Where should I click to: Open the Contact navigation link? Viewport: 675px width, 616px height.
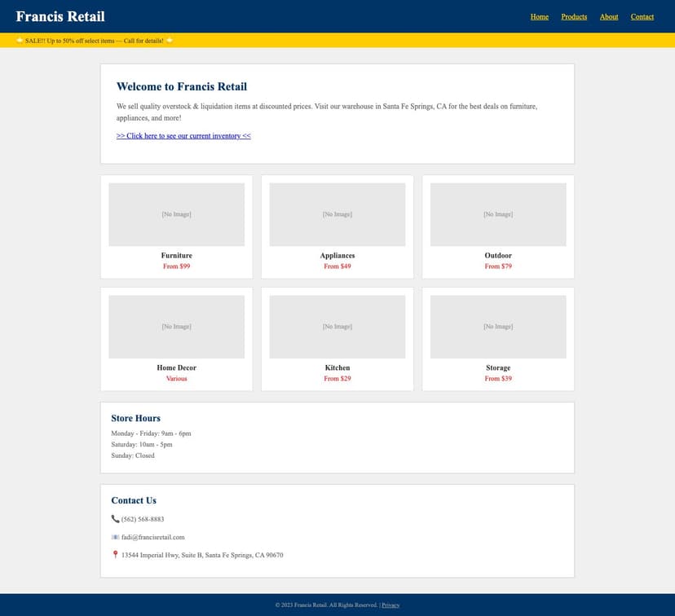[x=642, y=16]
